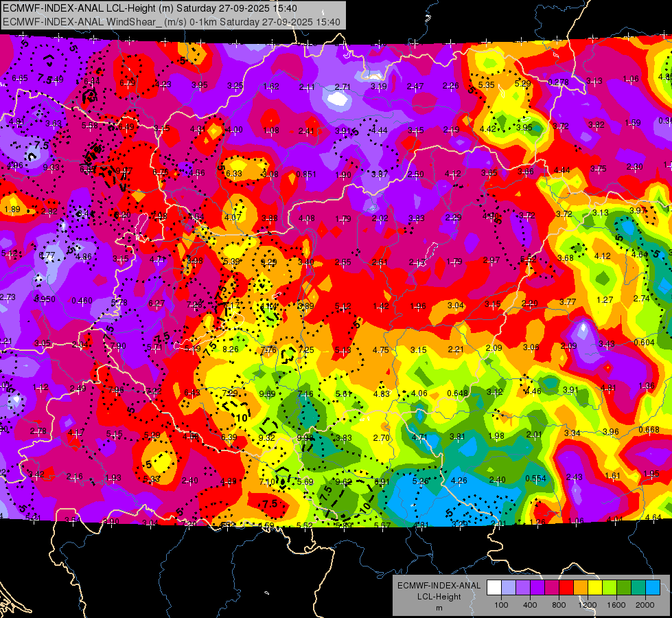Click the wind shear value 6.91
This screenshot has height=618, width=672.
382,481
